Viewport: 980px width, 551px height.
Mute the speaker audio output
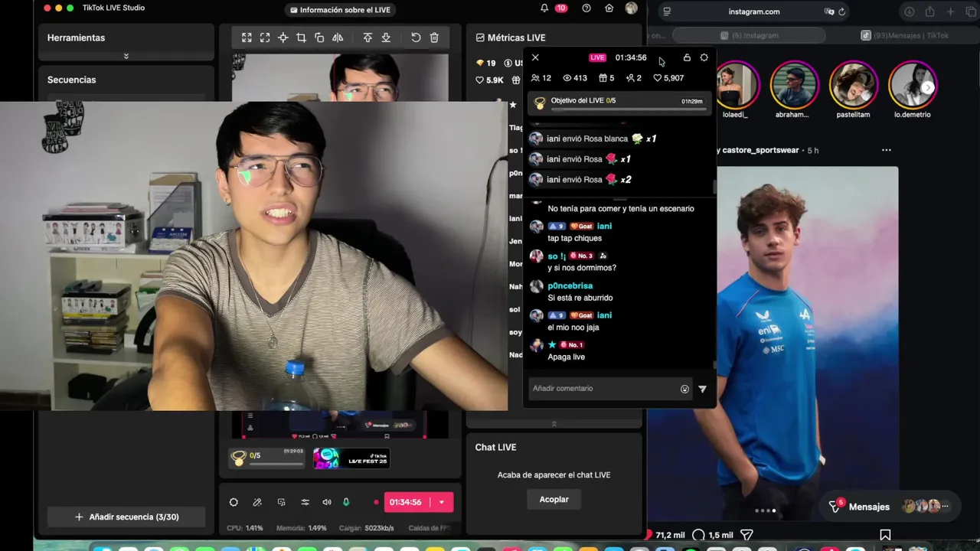click(x=327, y=502)
